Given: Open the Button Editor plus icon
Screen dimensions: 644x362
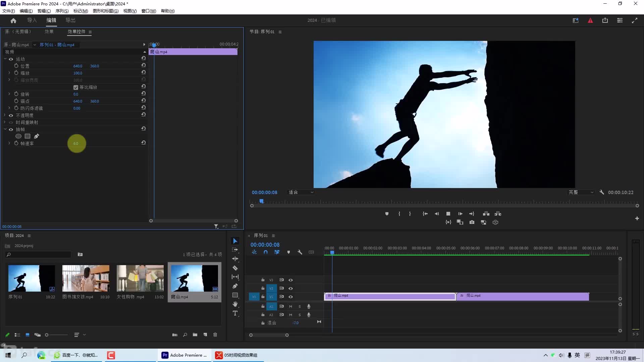Looking at the screenshot, I should pos(637,218).
